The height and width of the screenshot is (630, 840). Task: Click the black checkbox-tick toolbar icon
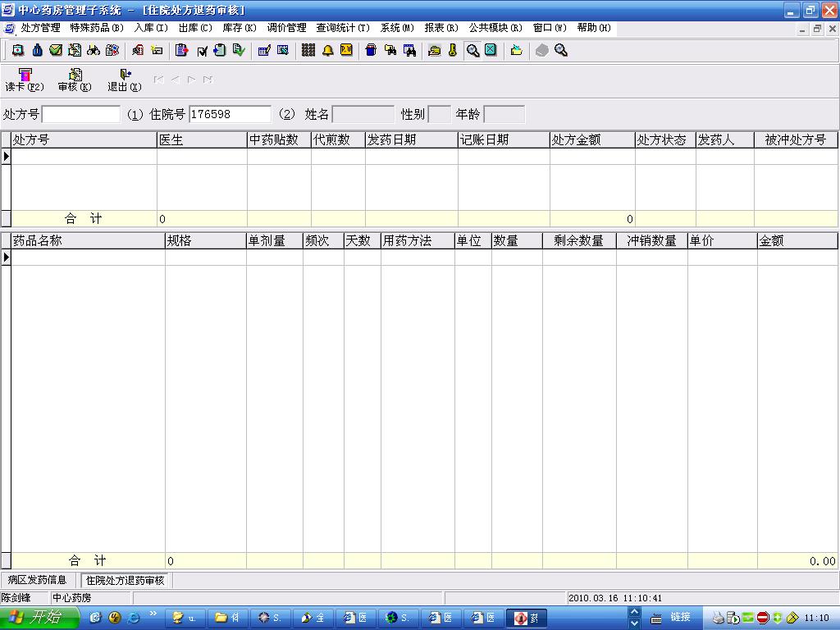(202, 50)
